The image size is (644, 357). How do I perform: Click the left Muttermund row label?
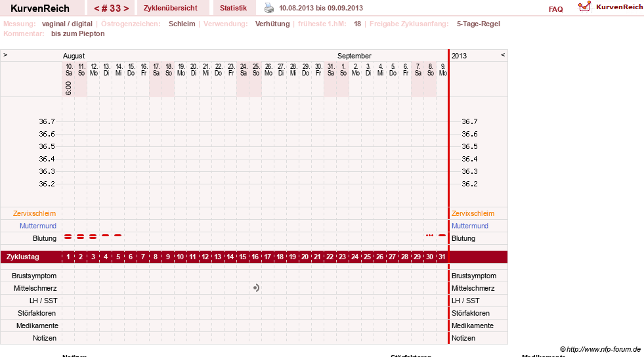pos(38,226)
